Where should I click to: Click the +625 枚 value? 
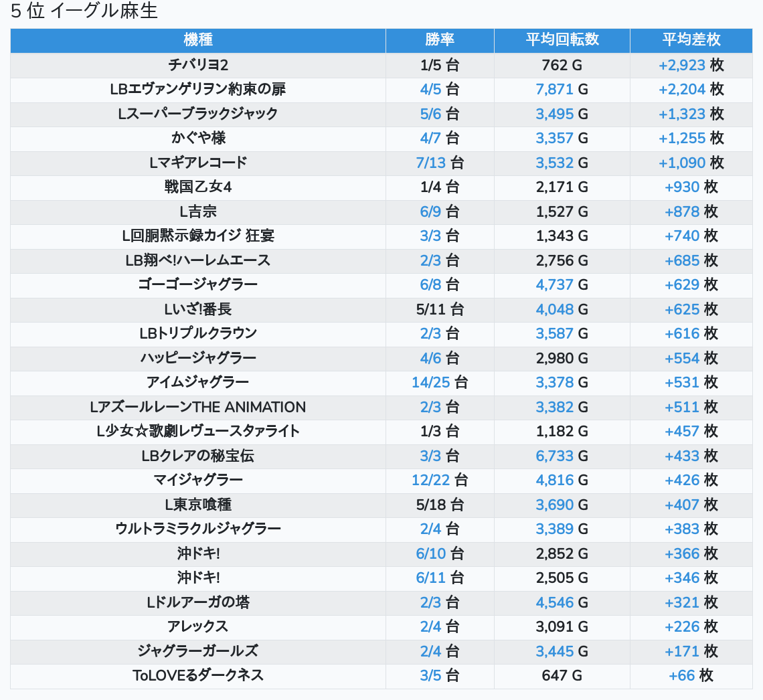click(x=691, y=309)
